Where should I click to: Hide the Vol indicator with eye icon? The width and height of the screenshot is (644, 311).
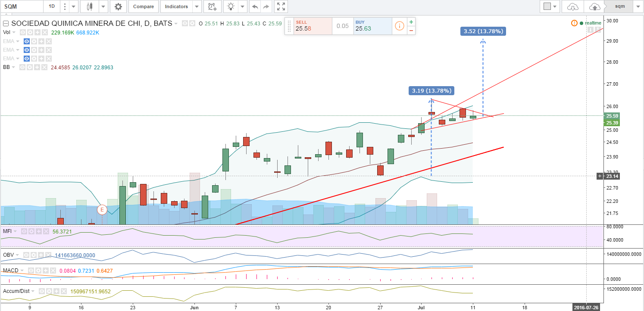pos(22,32)
